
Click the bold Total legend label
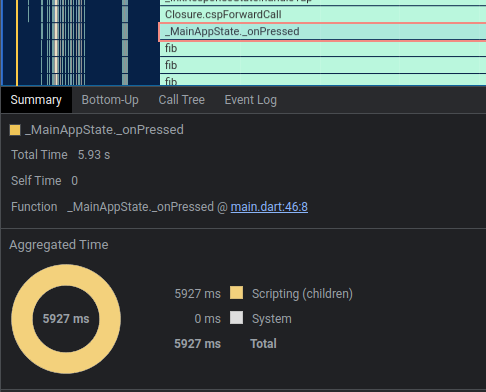tap(263, 344)
